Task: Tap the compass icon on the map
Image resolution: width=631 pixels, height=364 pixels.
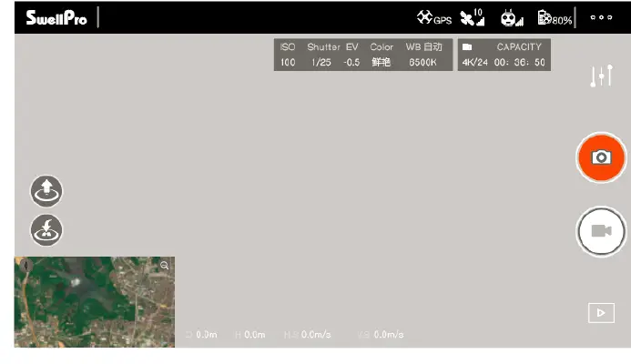Action: [x=25, y=266]
